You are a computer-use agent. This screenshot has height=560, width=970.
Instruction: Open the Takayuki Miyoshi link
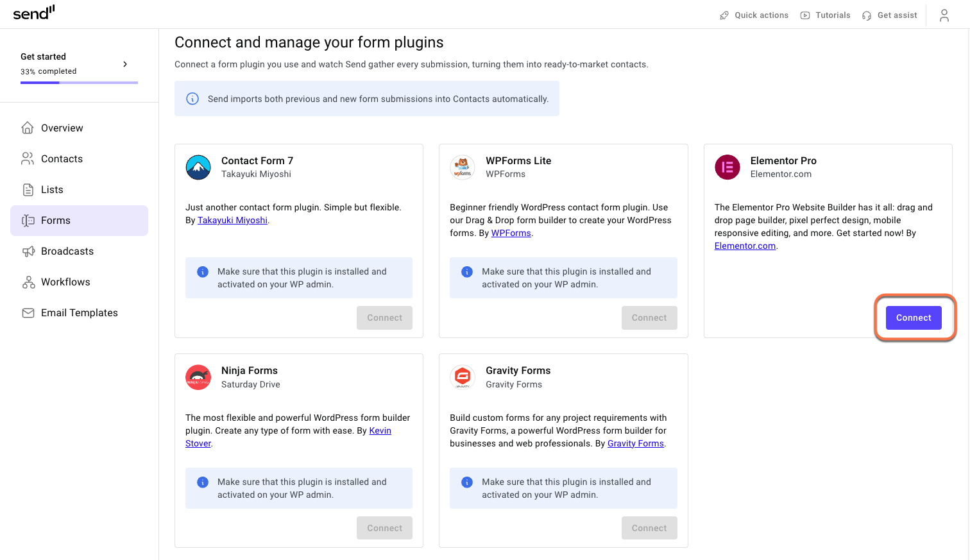point(232,220)
